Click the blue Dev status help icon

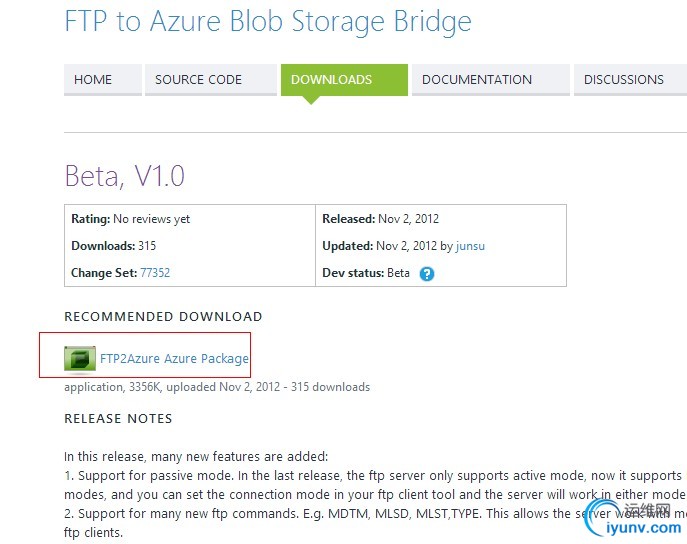[427, 274]
